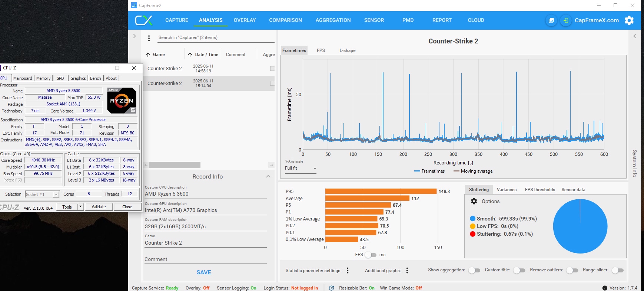Edit Custom RAM description field
644x291 pixels.
(206, 226)
